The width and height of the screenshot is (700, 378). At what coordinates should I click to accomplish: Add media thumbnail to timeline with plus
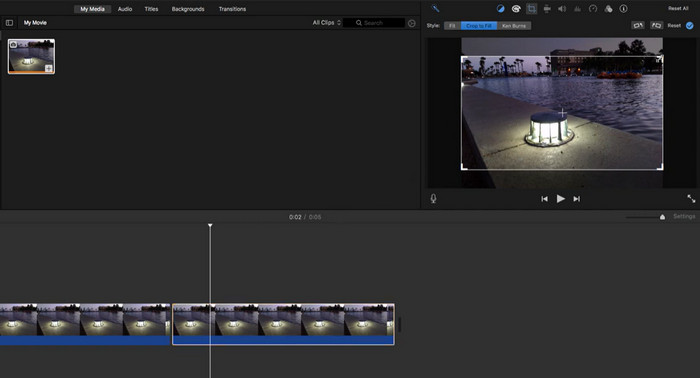pyautogui.click(x=49, y=68)
